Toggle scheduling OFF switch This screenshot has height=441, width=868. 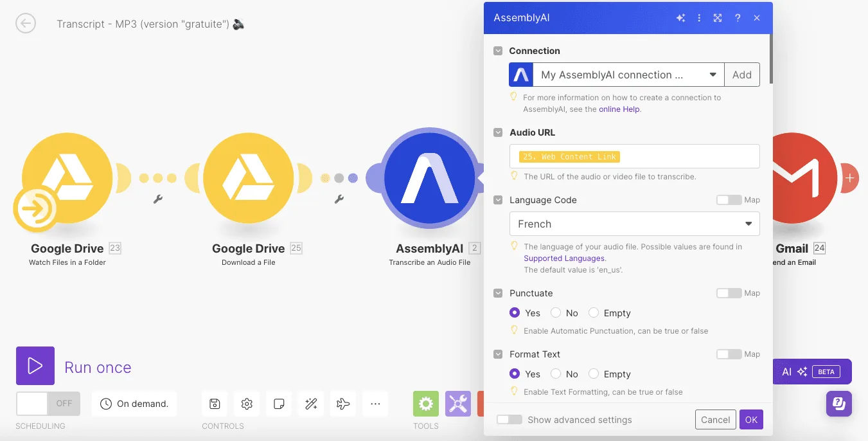pos(48,404)
